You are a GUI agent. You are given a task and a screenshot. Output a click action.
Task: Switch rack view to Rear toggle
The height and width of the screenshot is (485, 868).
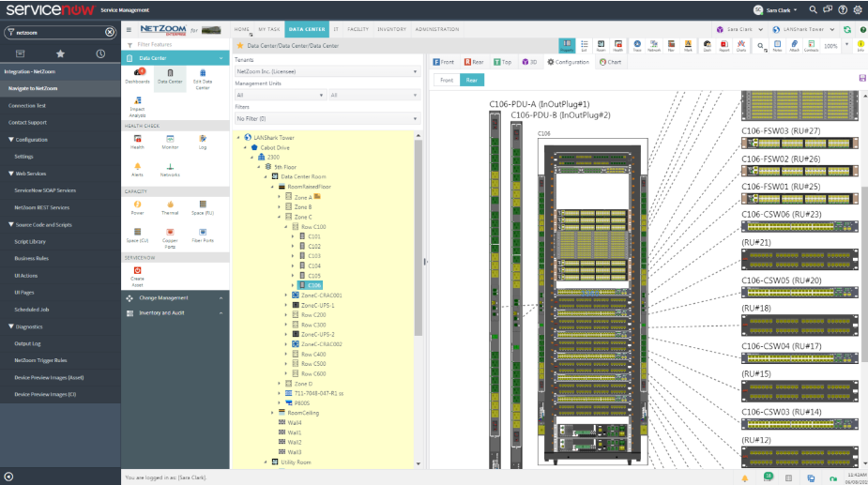[x=472, y=81]
